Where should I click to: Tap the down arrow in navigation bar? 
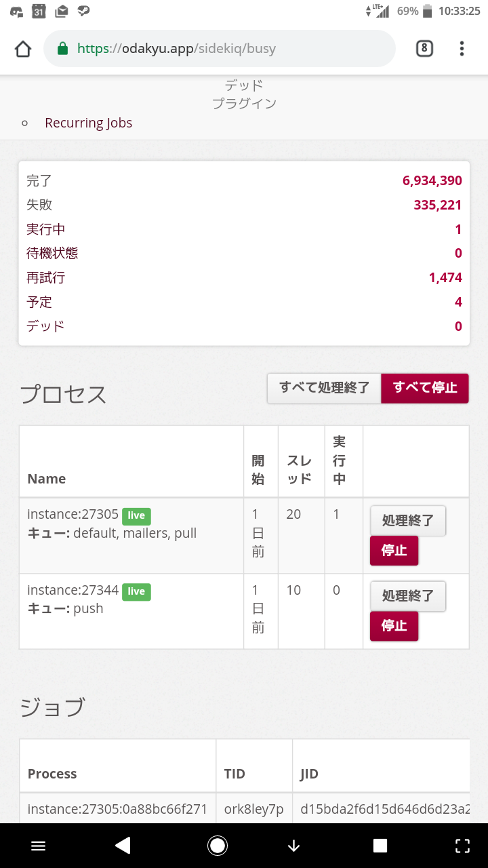pos(293,845)
